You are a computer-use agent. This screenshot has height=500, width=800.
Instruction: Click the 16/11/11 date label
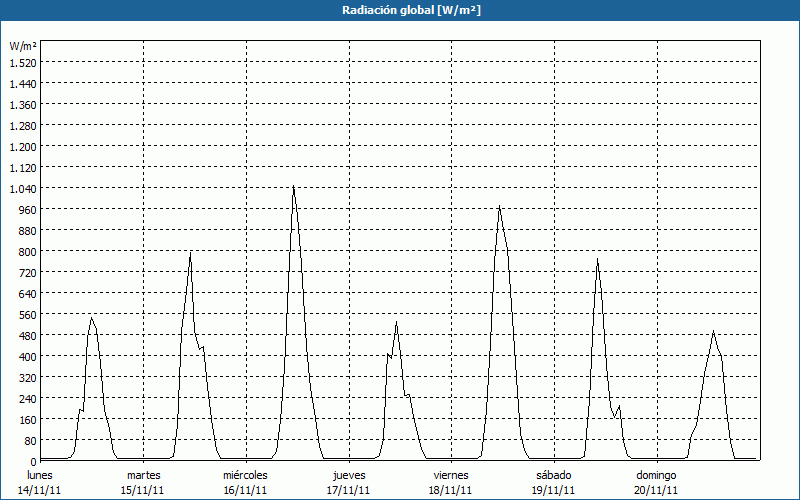point(245,490)
